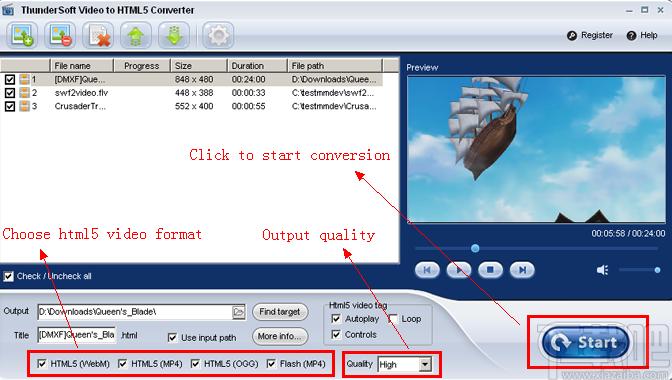Viewport: 672px width, 380px height.
Task: Click the clear file list toolbar icon
Action: tap(98, 35)
